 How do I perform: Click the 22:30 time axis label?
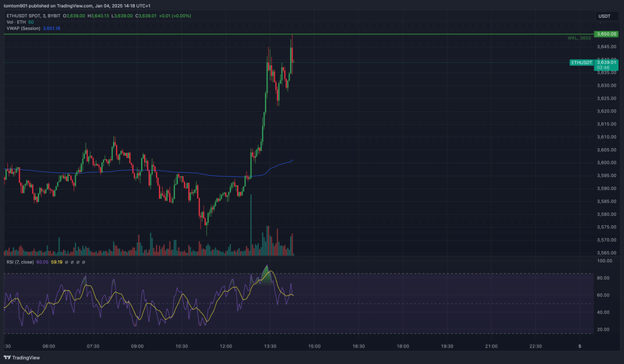tap(535, 347)
